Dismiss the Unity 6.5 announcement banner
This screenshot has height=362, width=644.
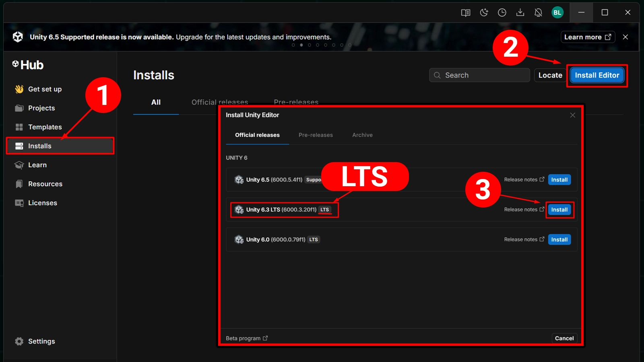coord(625,37)
